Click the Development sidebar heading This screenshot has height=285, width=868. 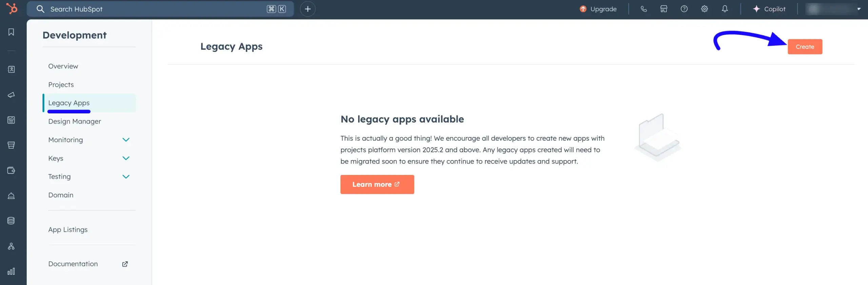(75, 35)
